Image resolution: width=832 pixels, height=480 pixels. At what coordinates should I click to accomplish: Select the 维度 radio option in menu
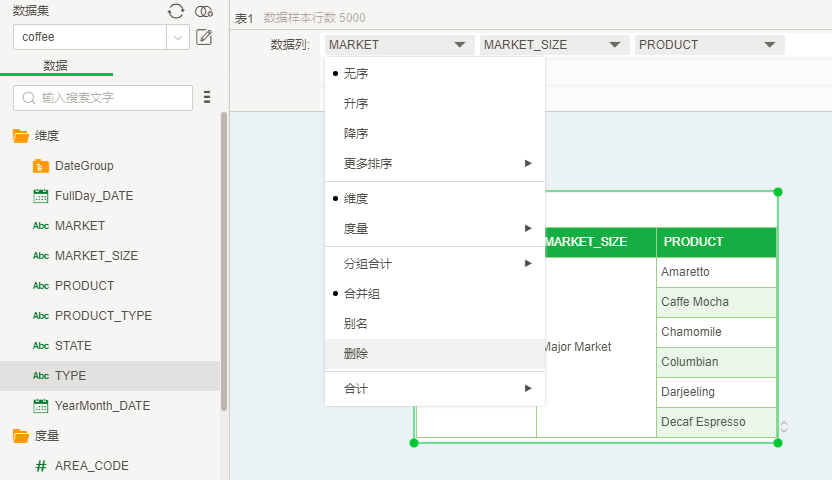[356, 199]
